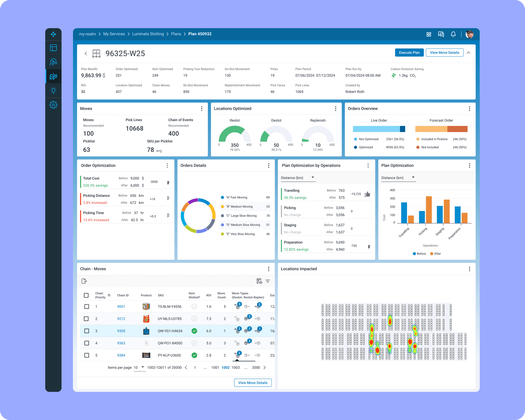525x420 pixels.
Task: Open chain ID 9305 link
Action: 121,331
